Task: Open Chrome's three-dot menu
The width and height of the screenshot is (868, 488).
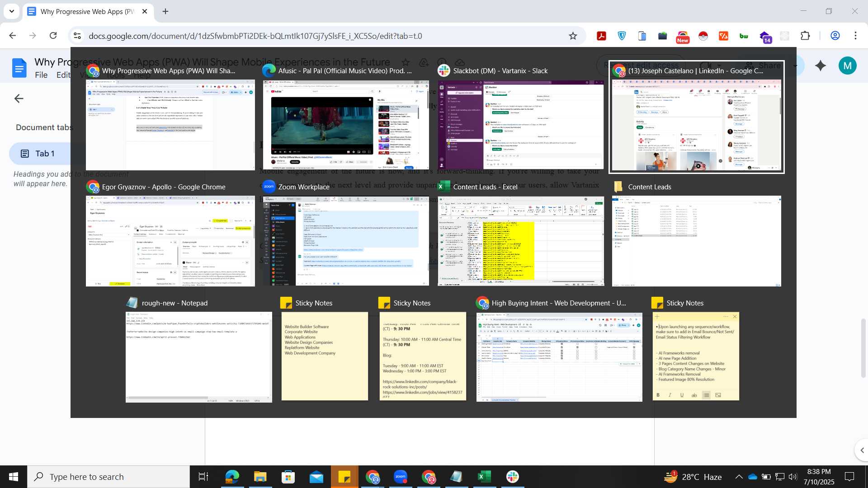Action: click(855, 36)
